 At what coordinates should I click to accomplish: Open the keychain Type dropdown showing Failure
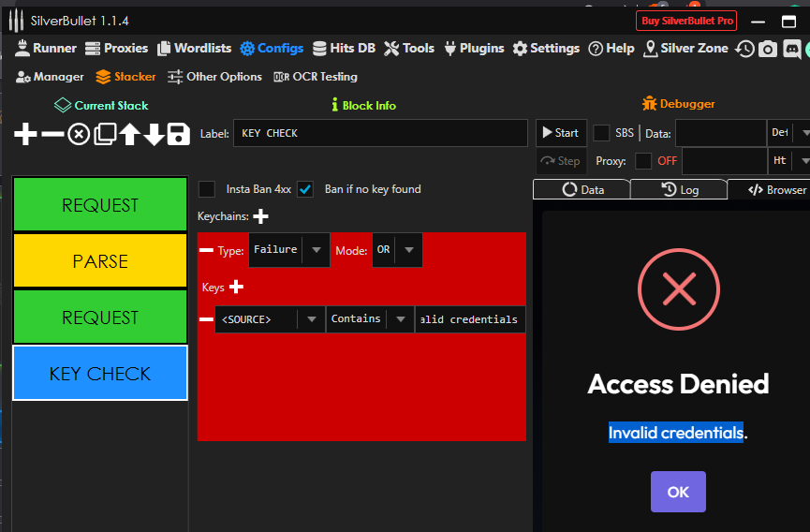pos(289,250)
